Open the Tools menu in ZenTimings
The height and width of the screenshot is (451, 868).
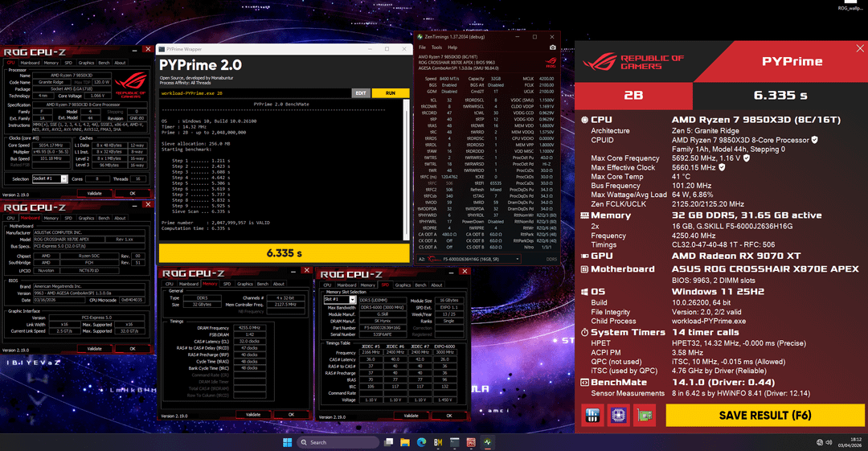tap(436, 47)
